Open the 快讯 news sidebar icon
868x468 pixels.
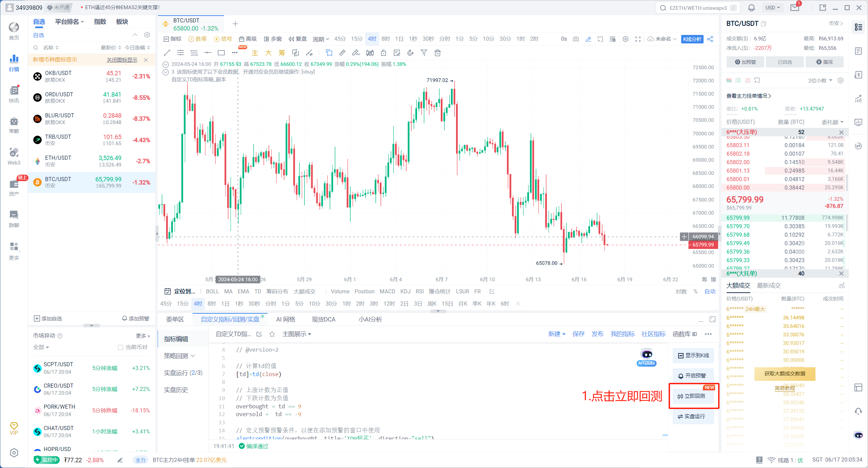click(14, 94)
